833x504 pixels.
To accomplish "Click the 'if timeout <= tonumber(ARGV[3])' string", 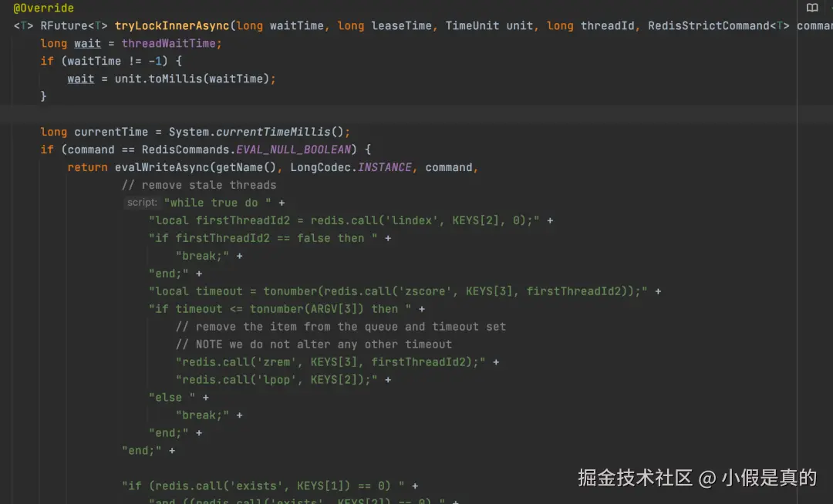I will (x=280, y=309).
